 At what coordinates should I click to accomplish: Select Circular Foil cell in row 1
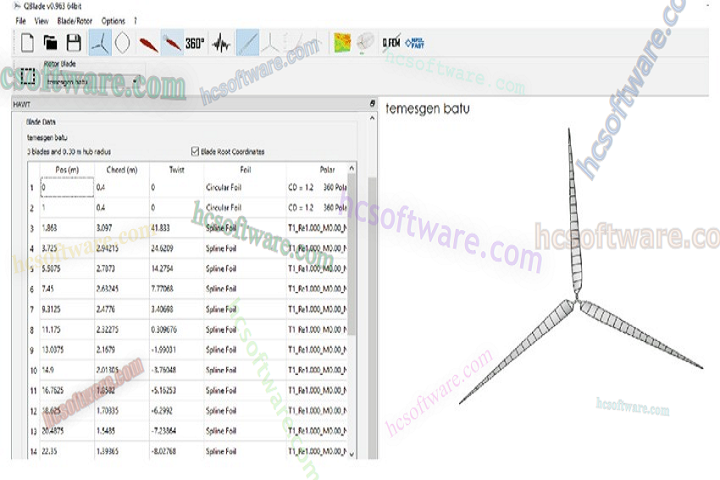click(x=245, y=187)
